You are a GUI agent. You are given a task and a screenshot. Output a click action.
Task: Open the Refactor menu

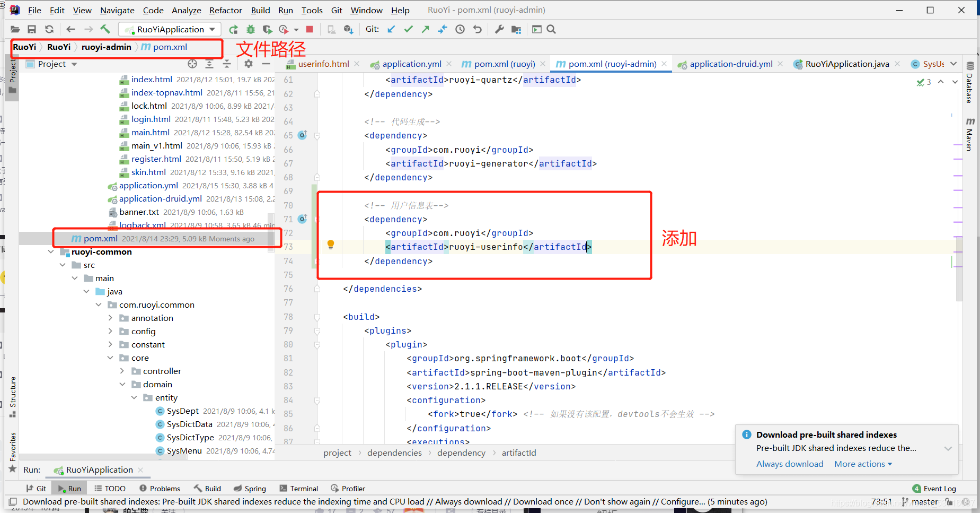pos(225,10)
